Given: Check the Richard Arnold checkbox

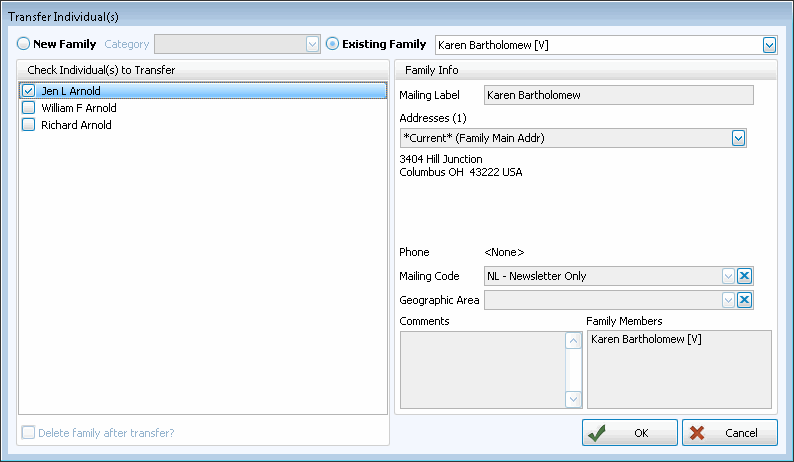Looking at the screenshot, I should pos(29,125).
